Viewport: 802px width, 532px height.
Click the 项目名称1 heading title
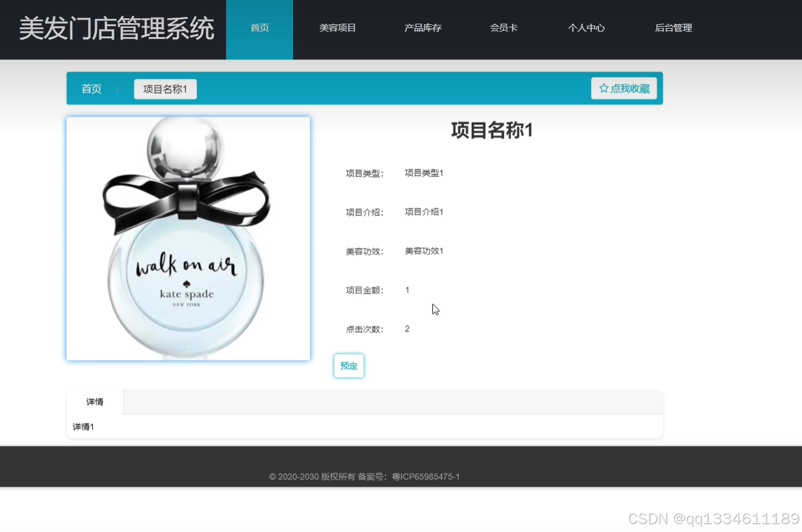tap(492, 130)
